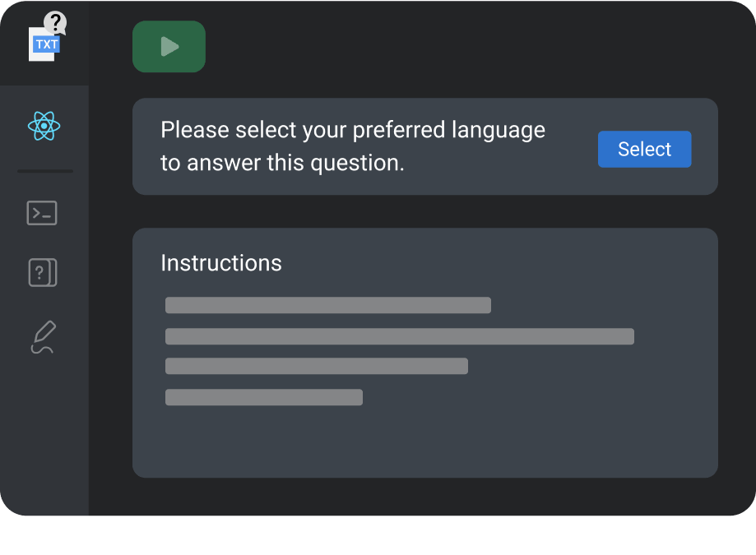The image size is (756, 555).
Task: Open the terminal console icon
Action: (42, 213)
